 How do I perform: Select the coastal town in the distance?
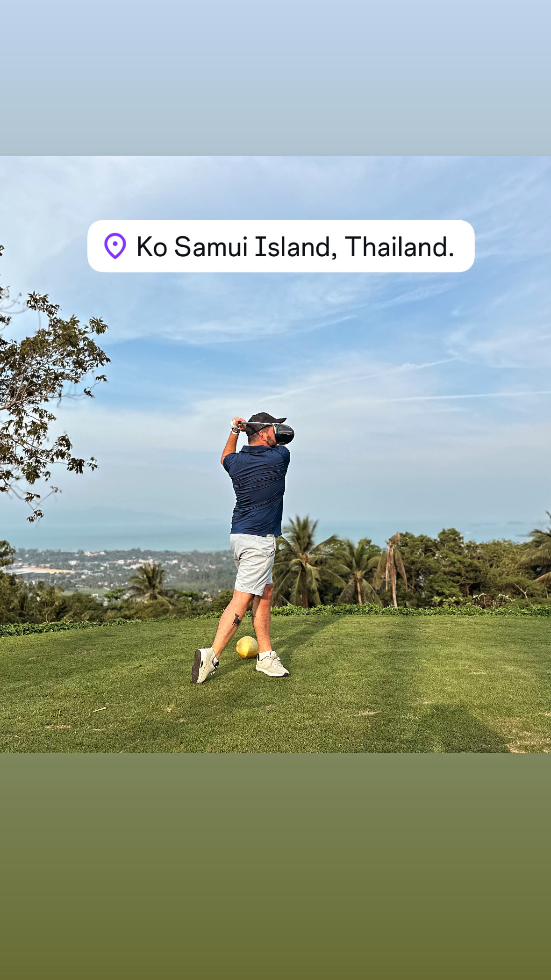pos(117,568)
